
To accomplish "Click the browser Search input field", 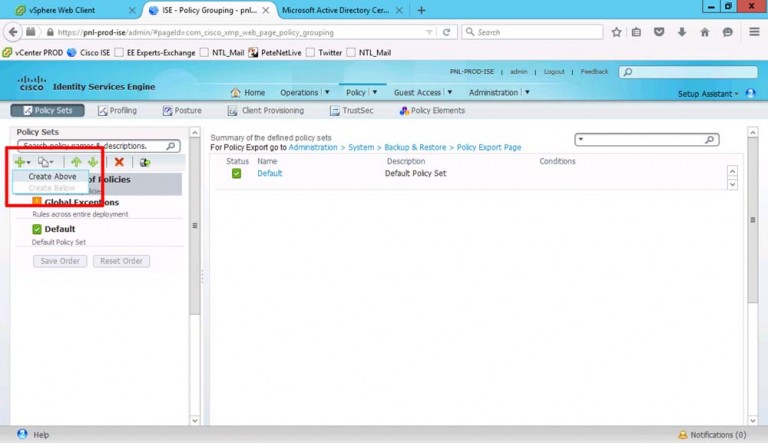I will 532,32.
